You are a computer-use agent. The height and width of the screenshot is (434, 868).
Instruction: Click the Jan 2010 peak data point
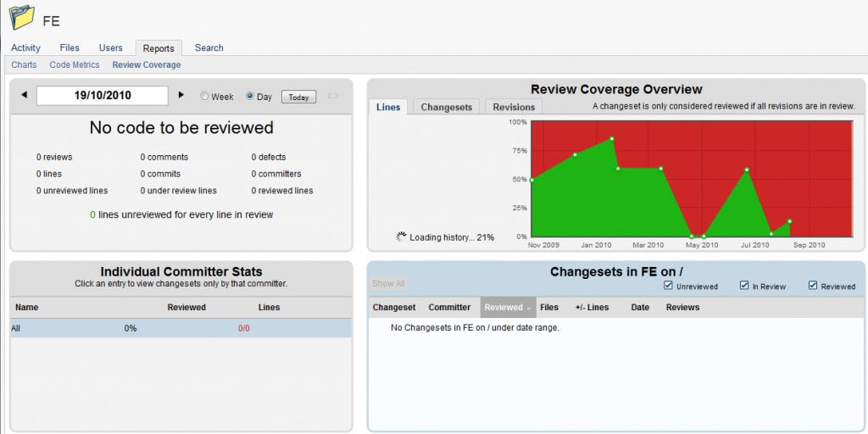611,139
